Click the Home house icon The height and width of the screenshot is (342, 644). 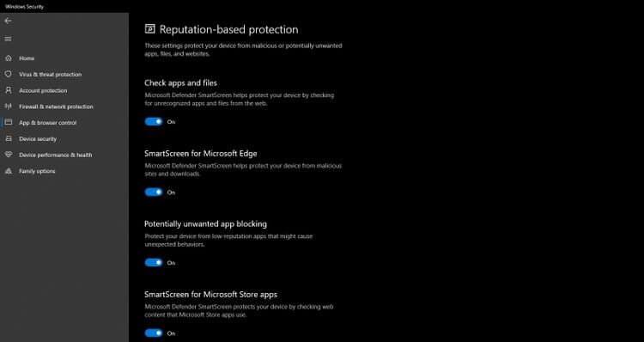click(9, 58)
